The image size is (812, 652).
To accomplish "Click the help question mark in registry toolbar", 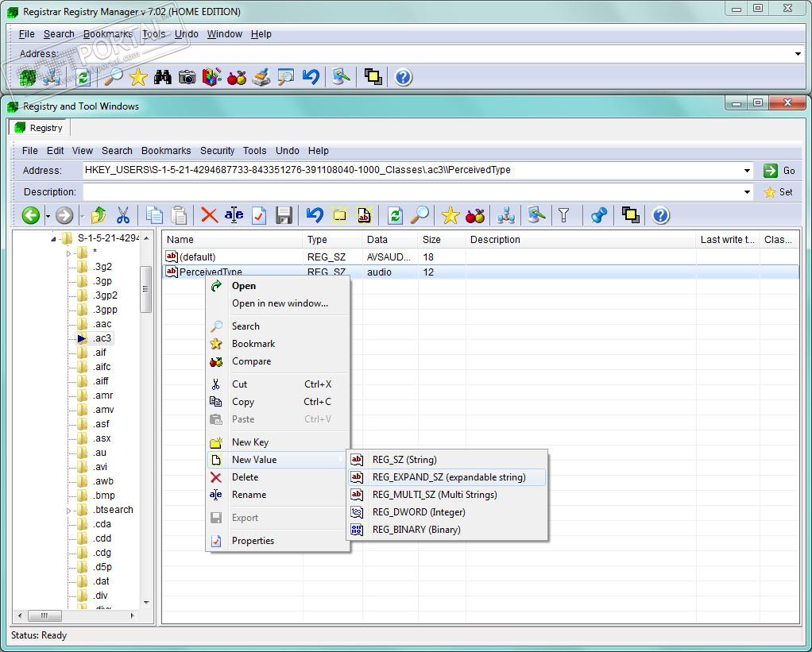I will click(x=660, y=215).
